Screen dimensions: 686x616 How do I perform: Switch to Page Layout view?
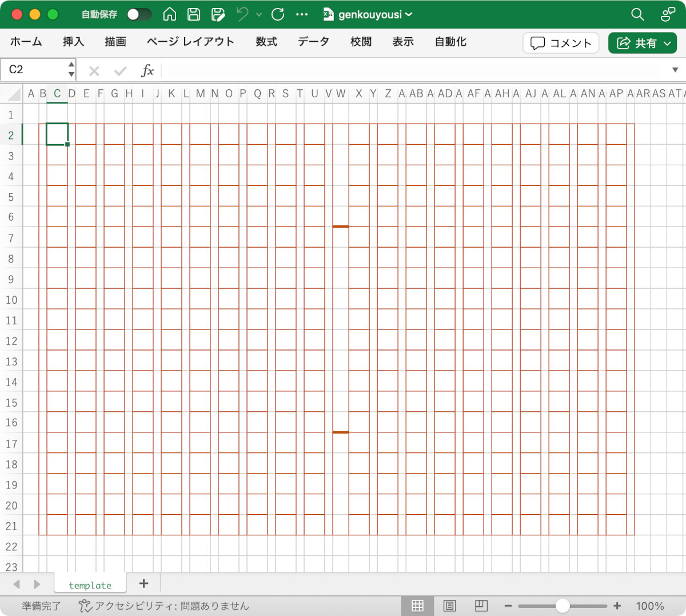point(450,606)
